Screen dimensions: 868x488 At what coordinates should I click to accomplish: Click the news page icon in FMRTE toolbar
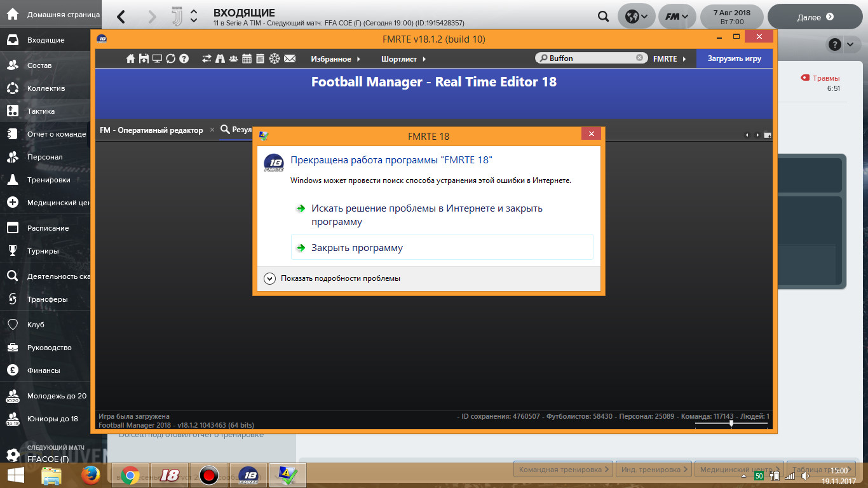[260, 58]
